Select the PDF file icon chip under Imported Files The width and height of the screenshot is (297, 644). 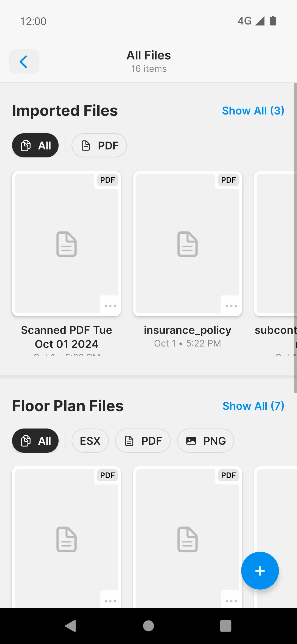point(86,145)
